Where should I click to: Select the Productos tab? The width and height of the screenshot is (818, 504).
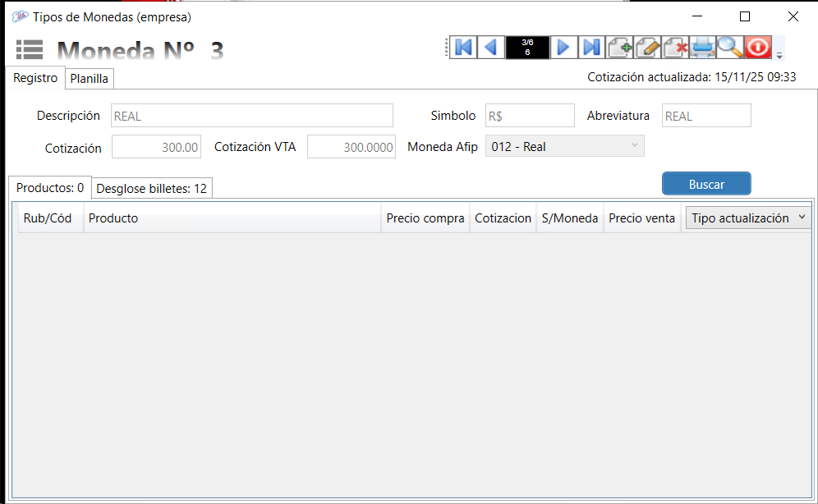point(50,188)
